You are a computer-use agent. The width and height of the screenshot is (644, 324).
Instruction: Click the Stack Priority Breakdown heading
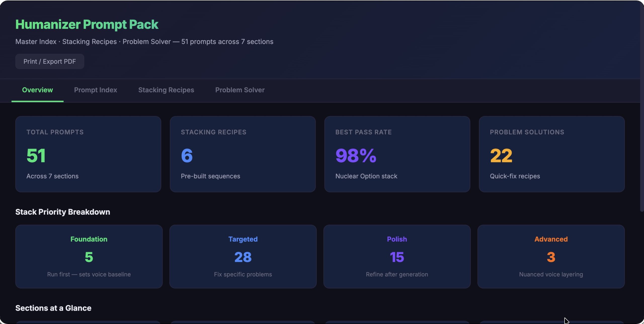[63, 212]
